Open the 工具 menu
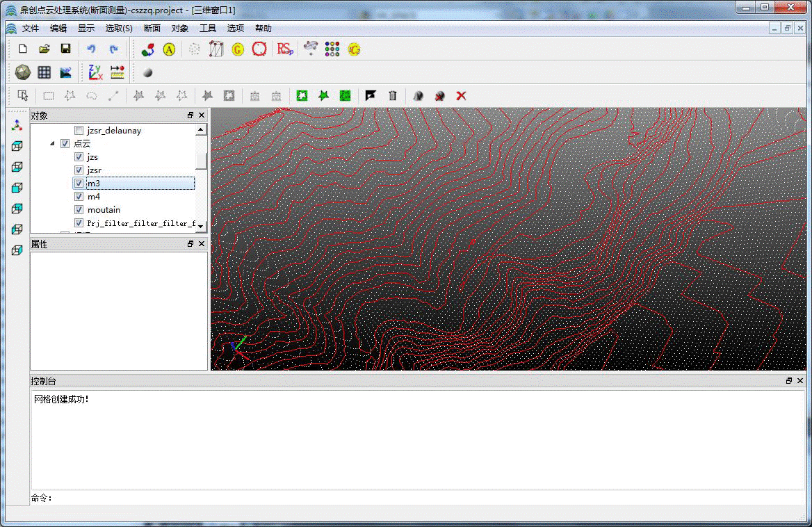 pos(208,29)
